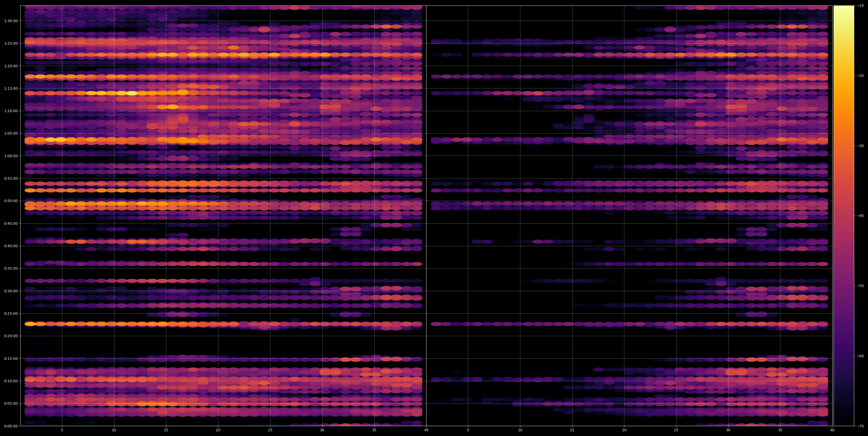The image size is (868, 436).
Task: Click the 0:55:00 y-axis tick label
Action: point(11,178)
